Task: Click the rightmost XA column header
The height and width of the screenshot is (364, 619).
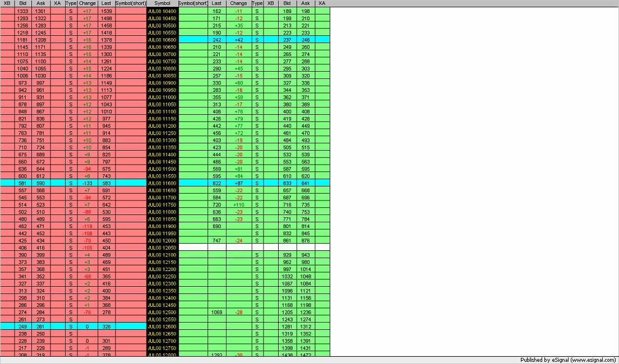Action: (x=322, y=3)
